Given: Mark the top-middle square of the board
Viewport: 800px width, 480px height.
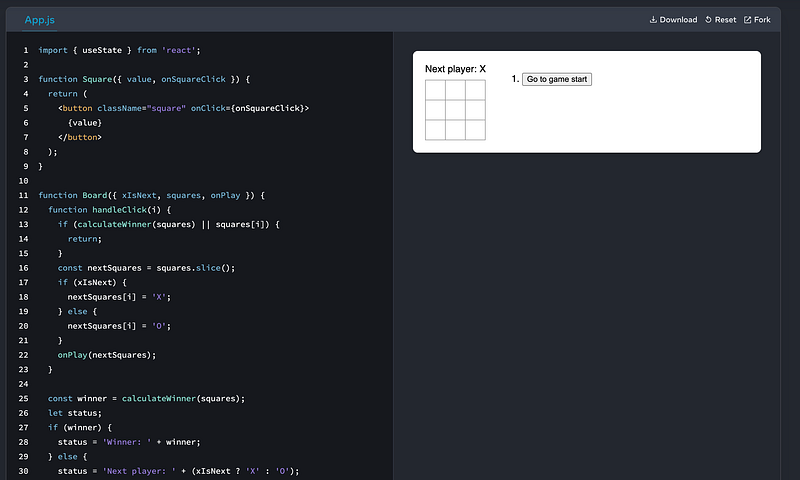Looking at the screenshot, I should point(455,91).
